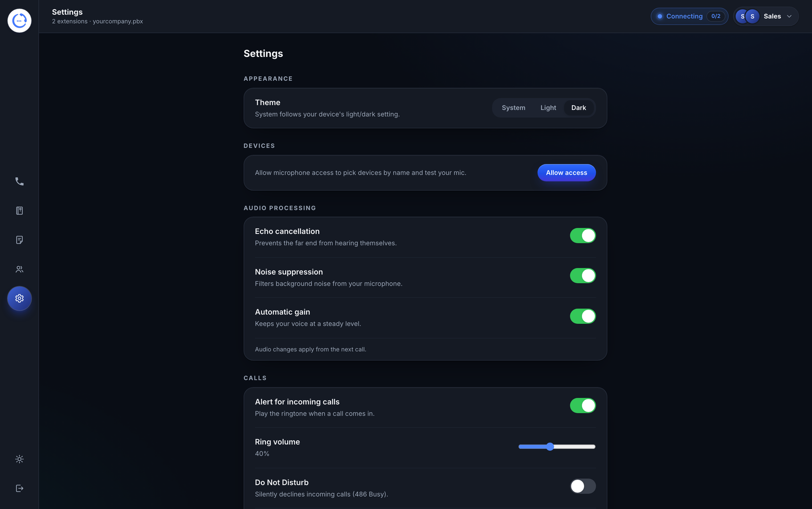Click the 0/2 registration count badge

pyautogui.click(x=716, y=16)
